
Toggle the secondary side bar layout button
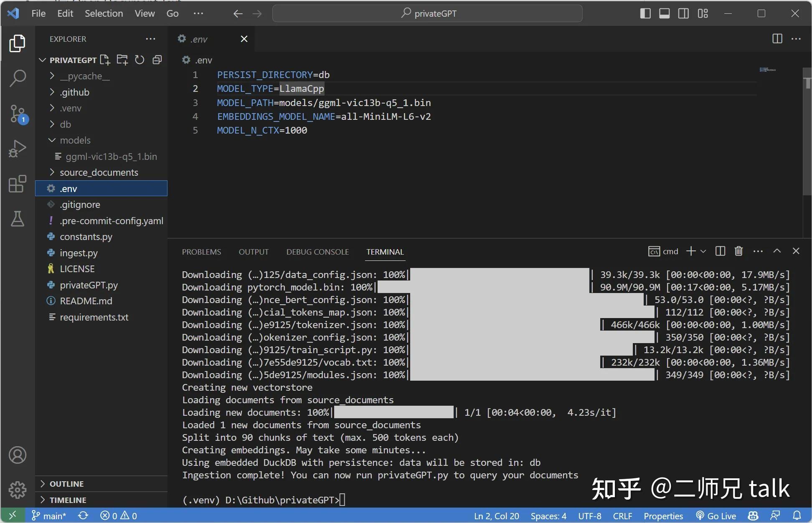683,13
